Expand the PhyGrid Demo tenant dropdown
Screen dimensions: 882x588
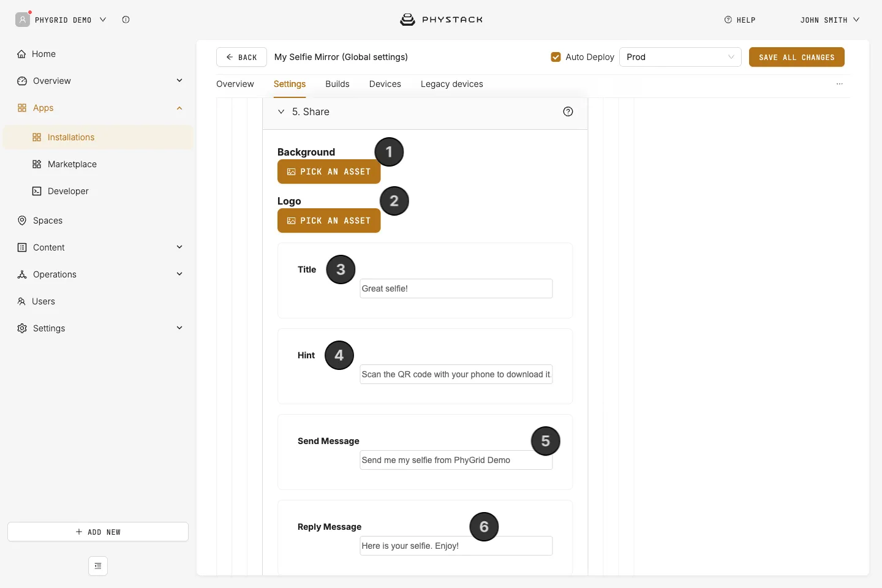[x=103, y=20]
